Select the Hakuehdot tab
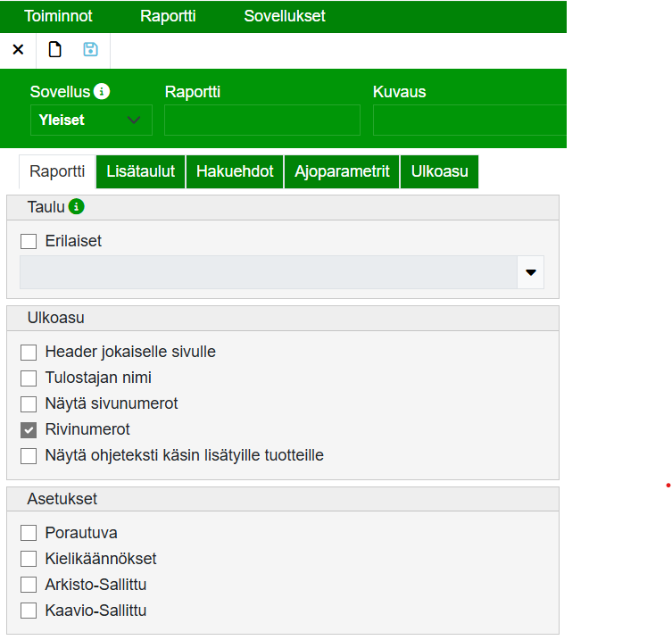This screenshot has width=672, height=640. point(235,171)
